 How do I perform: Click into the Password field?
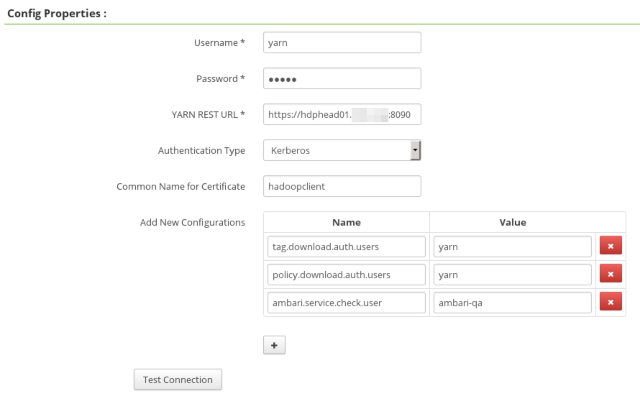[342, 78]
